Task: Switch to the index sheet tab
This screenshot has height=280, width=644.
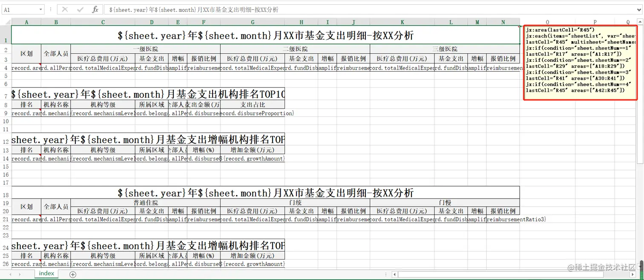Action: [x=46, y=274]
